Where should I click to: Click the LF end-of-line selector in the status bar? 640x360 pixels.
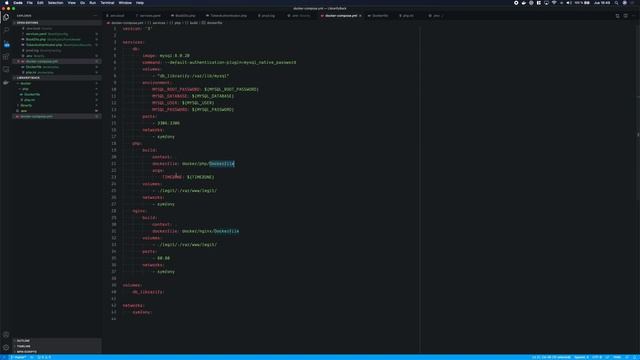[607, 357]
